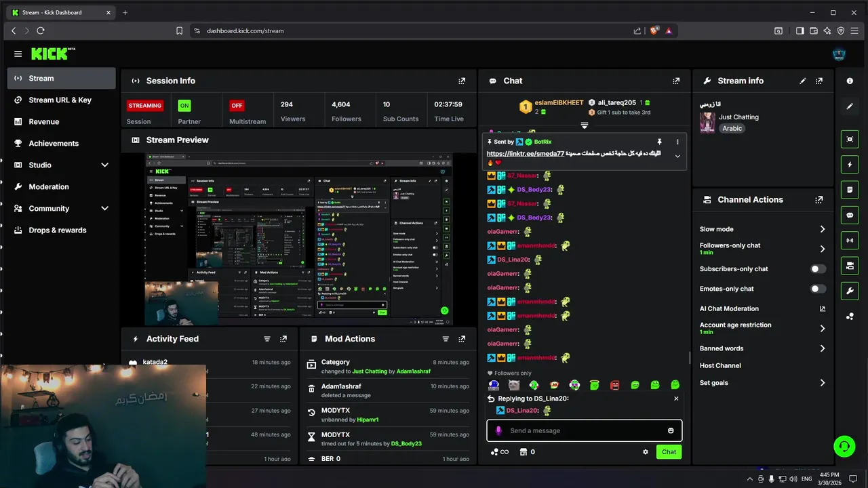Toggle the mod actions document widget icon
This screenshot has height=488, width=868.
click(x=850, y=190)
